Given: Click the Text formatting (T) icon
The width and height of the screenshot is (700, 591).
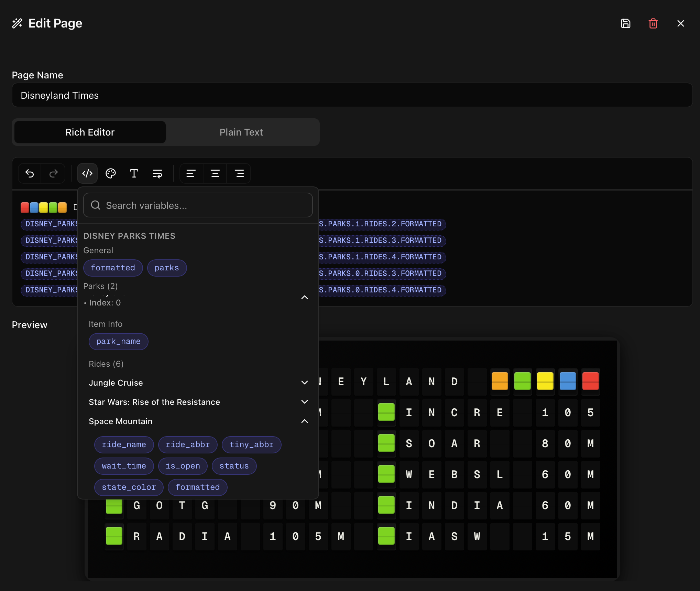Looking at the screenshot, I should (134, 173).
